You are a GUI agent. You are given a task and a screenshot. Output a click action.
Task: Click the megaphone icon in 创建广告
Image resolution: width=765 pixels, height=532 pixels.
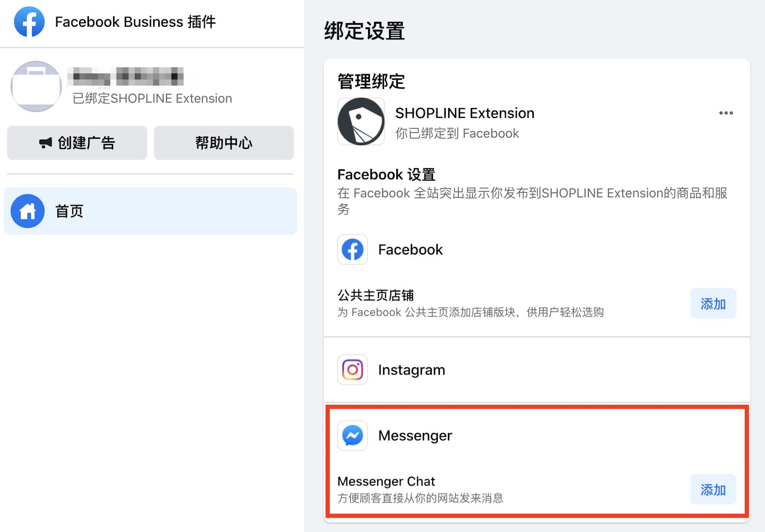click(x=45, y=143)
